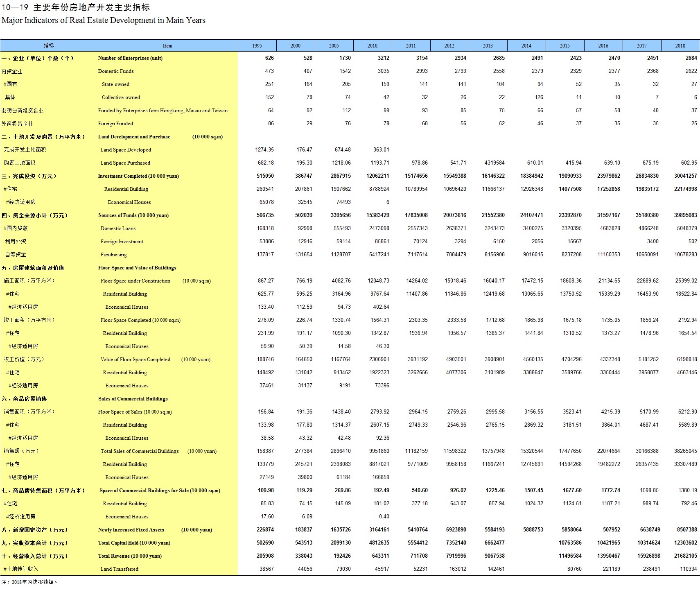Click the 2000 column header

(x=296, y=45)
